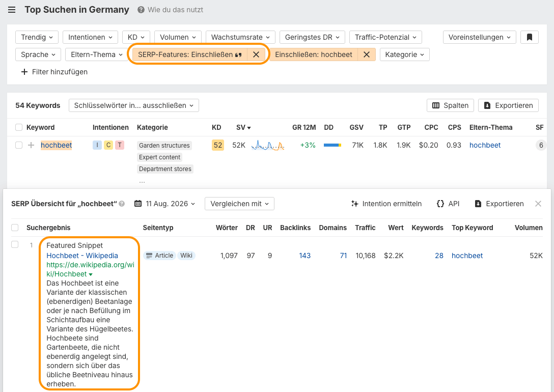The height and width of the screenshot is (392, 554).
Task: Click the transactional intent T badge
Action: [120, 145]
